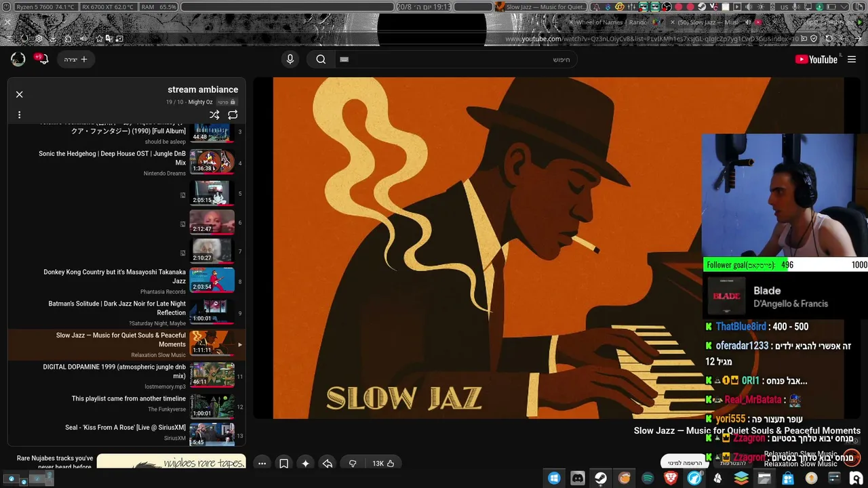Bookmark page with the star icon
This screenshot has width=868, height=488.
tap(99, 39)
